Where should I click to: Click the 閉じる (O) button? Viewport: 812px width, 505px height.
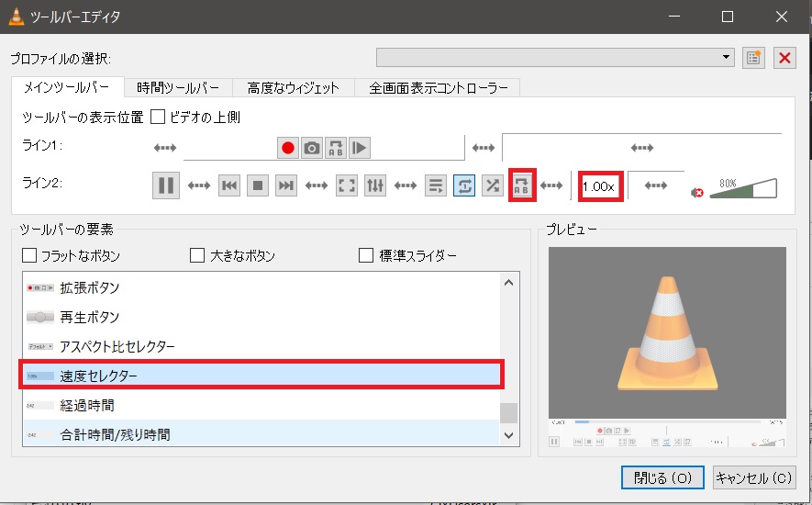tap(662, 477)
